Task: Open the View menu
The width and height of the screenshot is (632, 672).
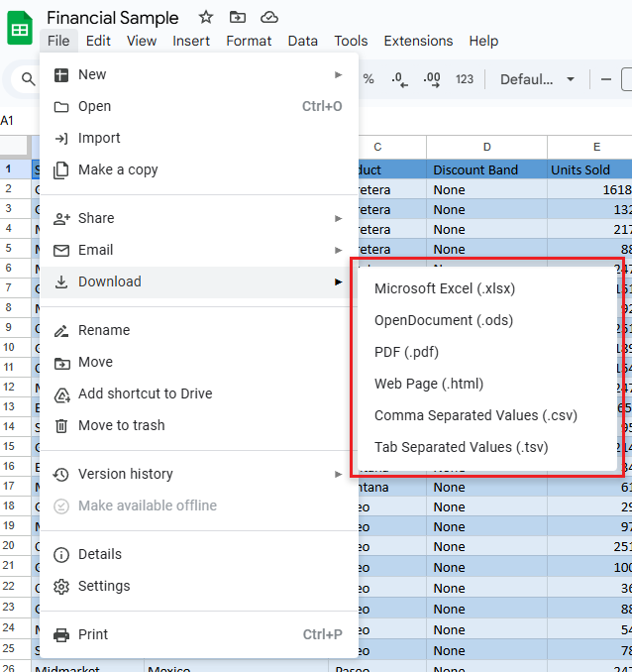Action: [x=142, y=41]
